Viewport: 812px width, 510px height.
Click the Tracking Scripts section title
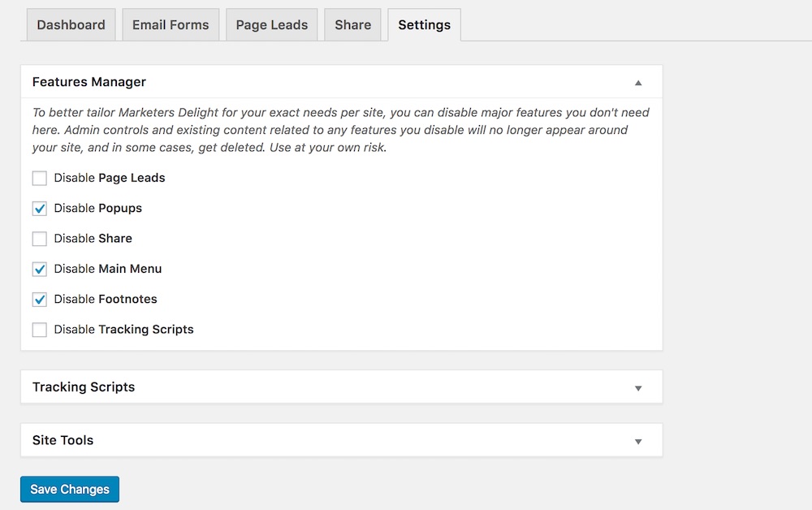(x=84, y=387)
